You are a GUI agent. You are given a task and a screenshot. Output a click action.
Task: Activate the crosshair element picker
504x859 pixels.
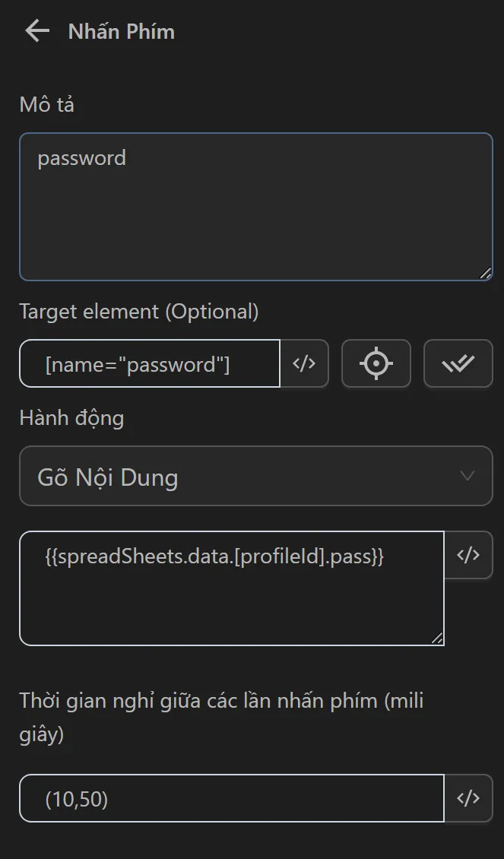[376, 363]
